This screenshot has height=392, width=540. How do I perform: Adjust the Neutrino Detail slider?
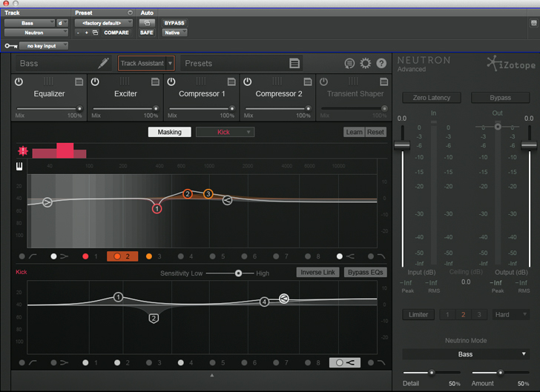point(431,373)
